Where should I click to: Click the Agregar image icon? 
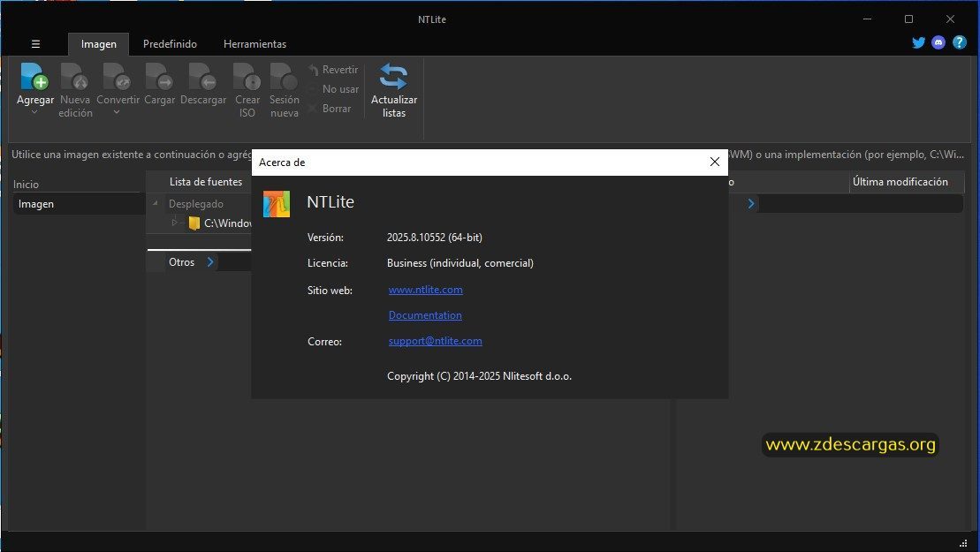click(x=34, y=76)
